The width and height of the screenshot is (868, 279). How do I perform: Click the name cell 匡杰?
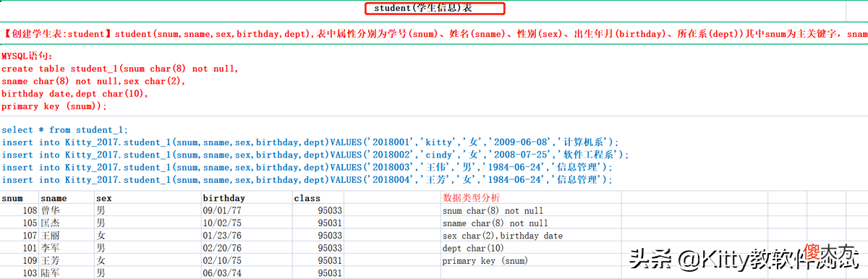[67, 223]
